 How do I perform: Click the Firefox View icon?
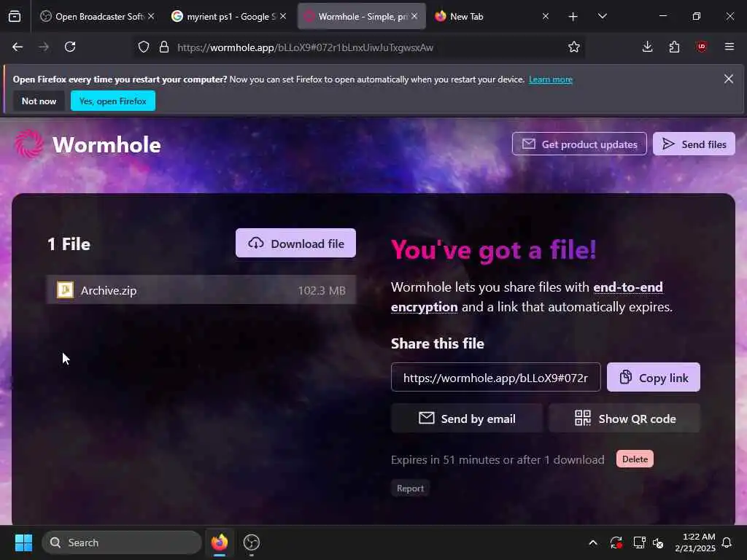pos(15,17)
